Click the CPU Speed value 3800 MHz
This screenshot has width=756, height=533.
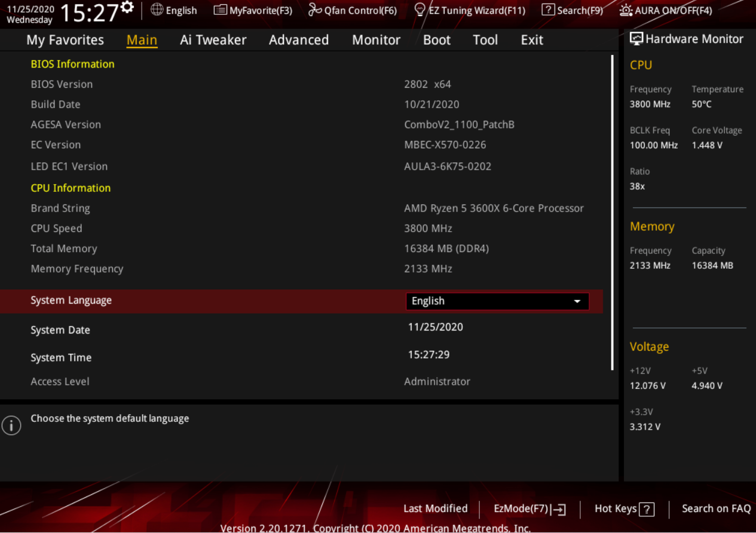click(428, 228)
